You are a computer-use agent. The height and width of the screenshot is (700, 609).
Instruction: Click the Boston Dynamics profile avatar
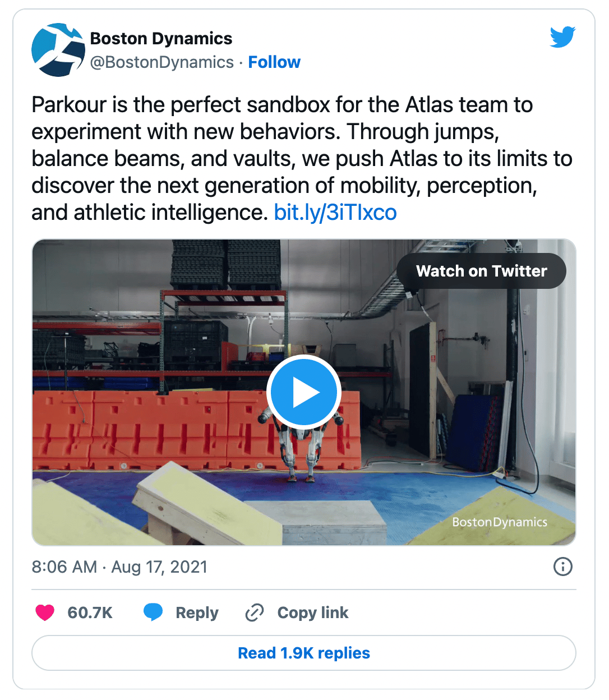[x=58, y=50]
